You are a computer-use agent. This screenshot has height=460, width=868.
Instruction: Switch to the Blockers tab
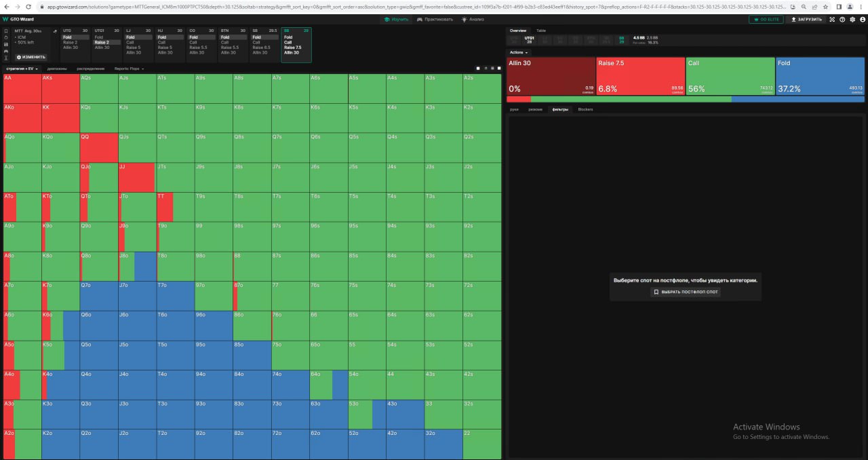coord(585,109)
